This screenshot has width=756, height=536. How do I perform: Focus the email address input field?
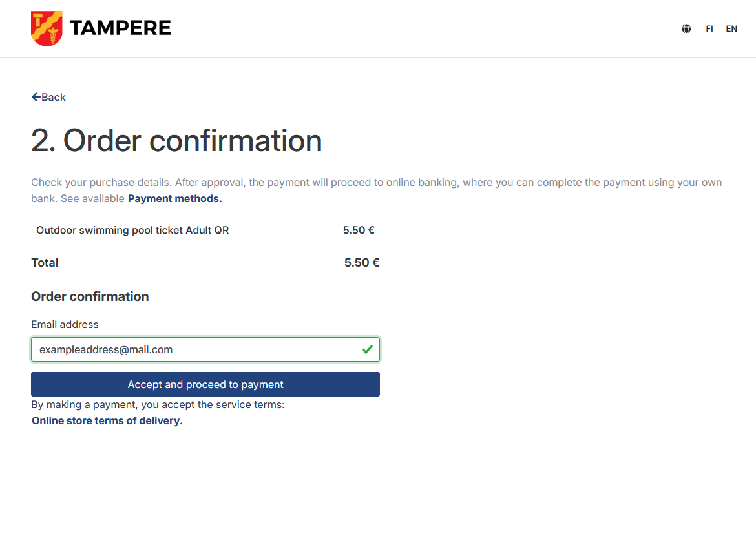[x=194, y=349]
